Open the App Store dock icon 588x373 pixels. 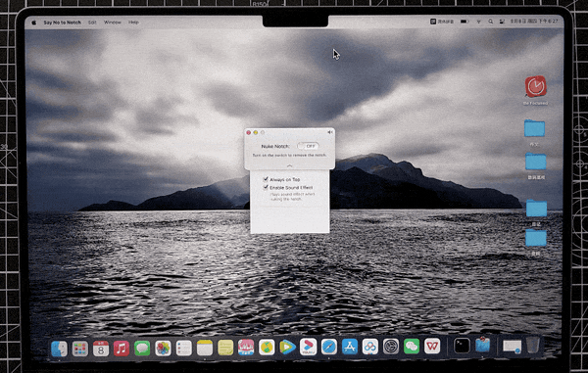[x=350, y=347]
